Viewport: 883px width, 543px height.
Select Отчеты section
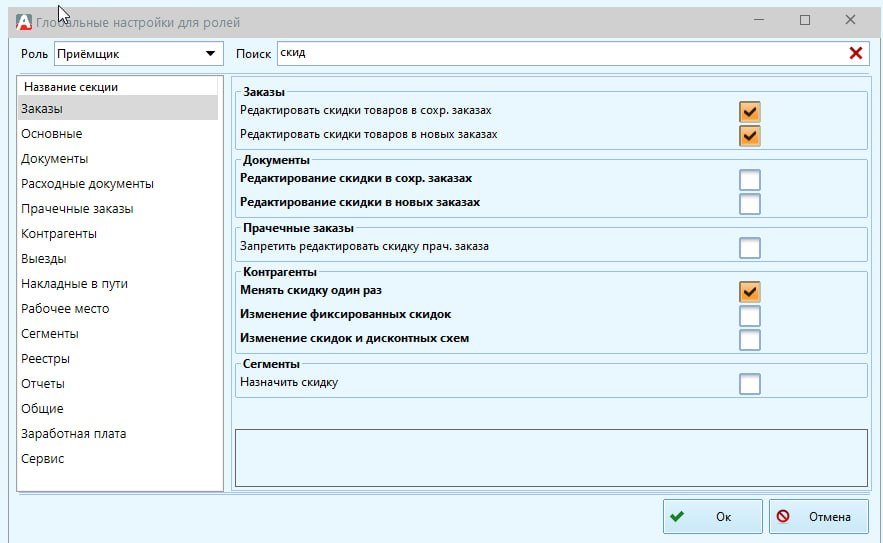point(118,384)
